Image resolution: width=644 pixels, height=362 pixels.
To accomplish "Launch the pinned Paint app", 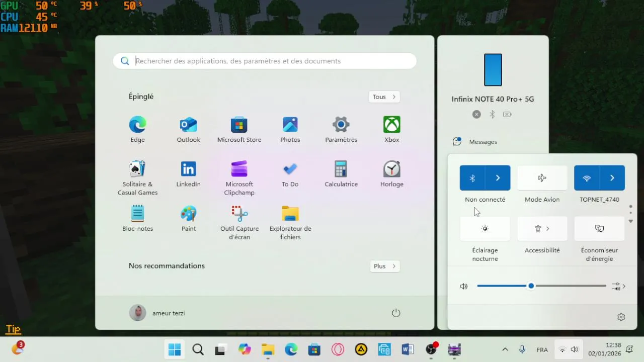I will [188, 218].
